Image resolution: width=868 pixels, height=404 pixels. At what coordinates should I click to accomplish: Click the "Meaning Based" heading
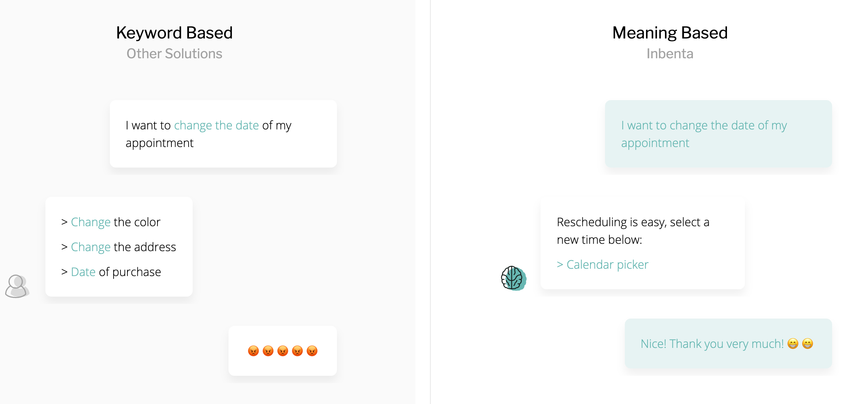[669, 33]
